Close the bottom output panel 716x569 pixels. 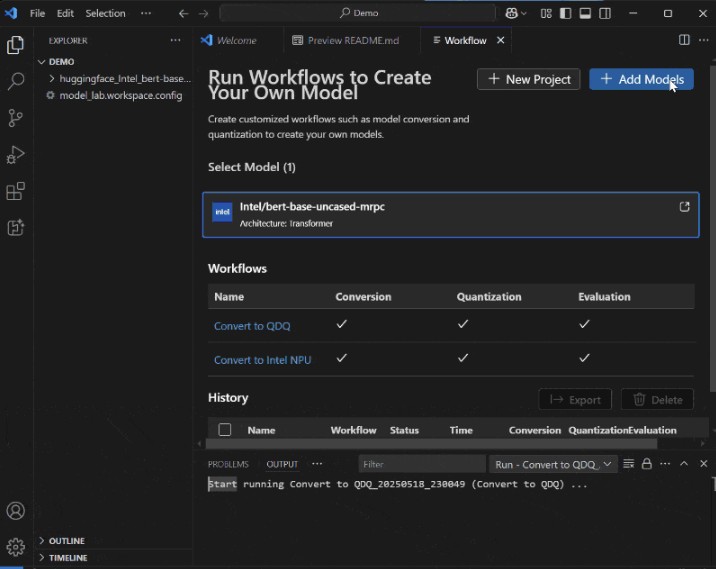pyautogui.click(x=704, y=464)
